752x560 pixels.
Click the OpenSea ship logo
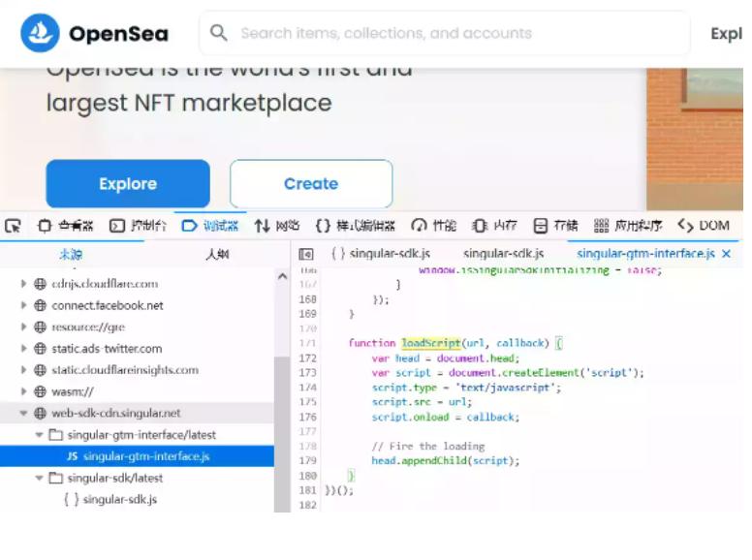(40, 33)
